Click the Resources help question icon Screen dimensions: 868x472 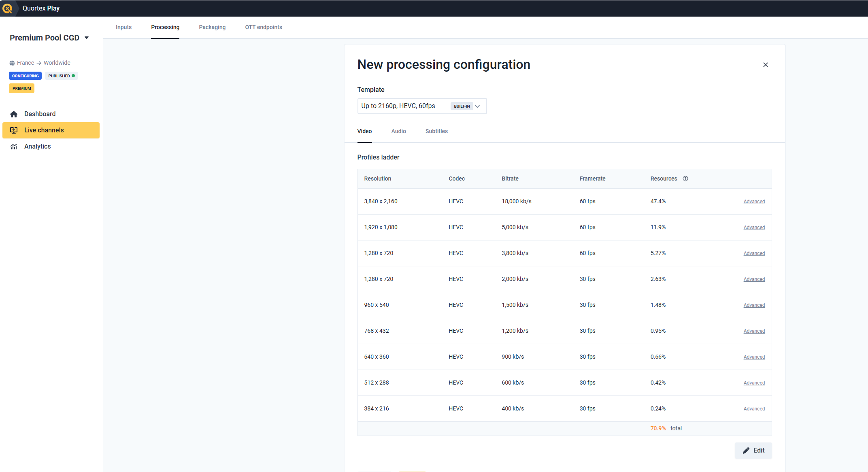click(685, 179)
